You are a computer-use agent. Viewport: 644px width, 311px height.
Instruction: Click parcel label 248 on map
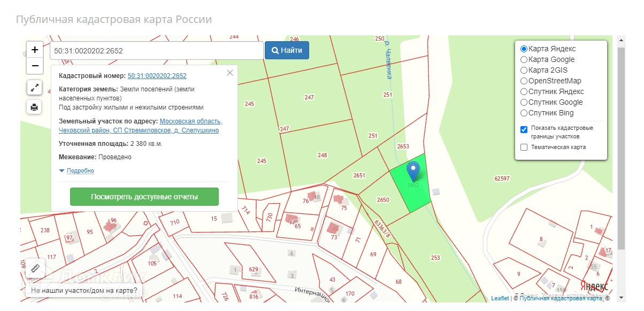pos(322,155)
